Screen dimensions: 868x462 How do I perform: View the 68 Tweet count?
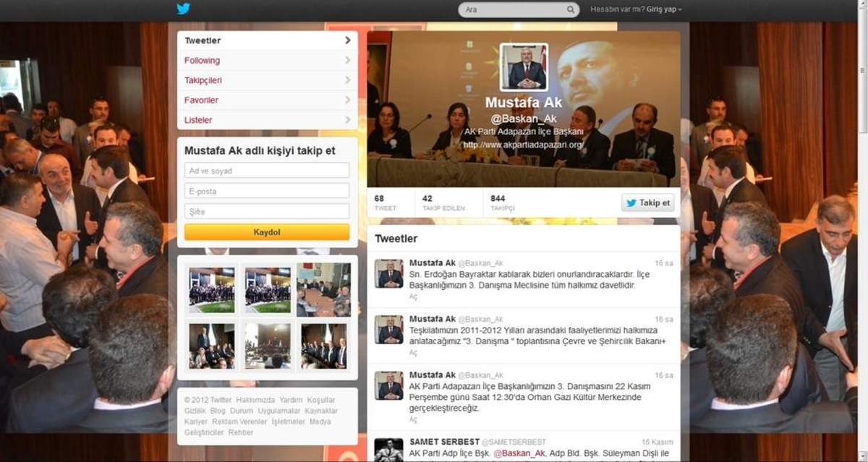[x=385, y=202]
